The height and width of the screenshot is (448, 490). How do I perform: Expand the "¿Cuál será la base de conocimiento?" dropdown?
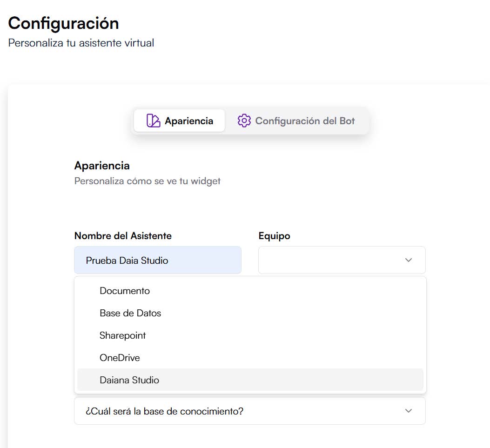click(249, 411)
